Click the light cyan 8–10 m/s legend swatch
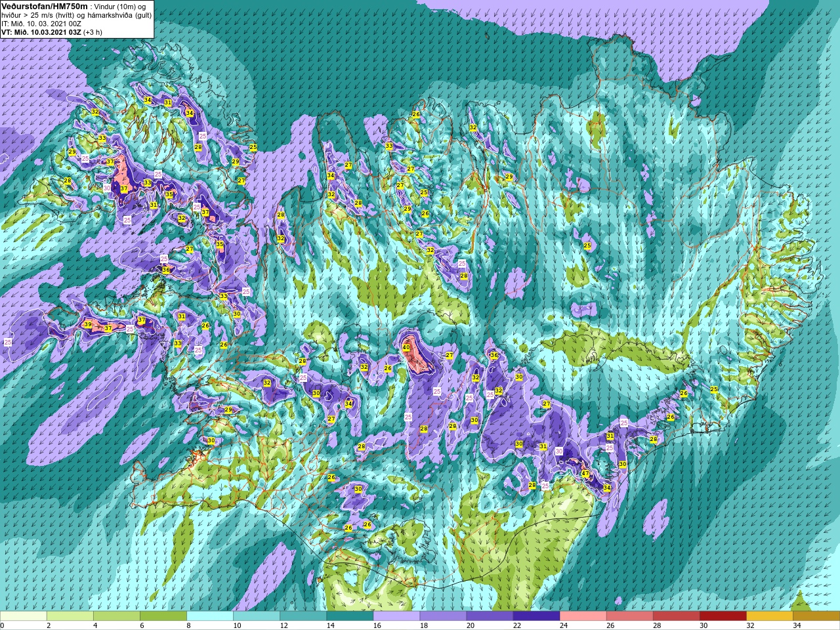 pos(210,616)
